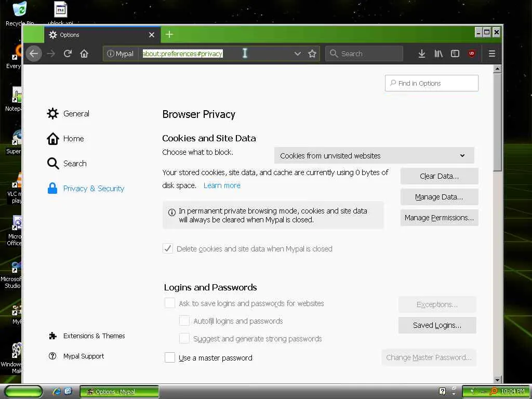Click Change Master Password button
The width and height of the screenshot is (532, 399).
(x=429, y=357)
